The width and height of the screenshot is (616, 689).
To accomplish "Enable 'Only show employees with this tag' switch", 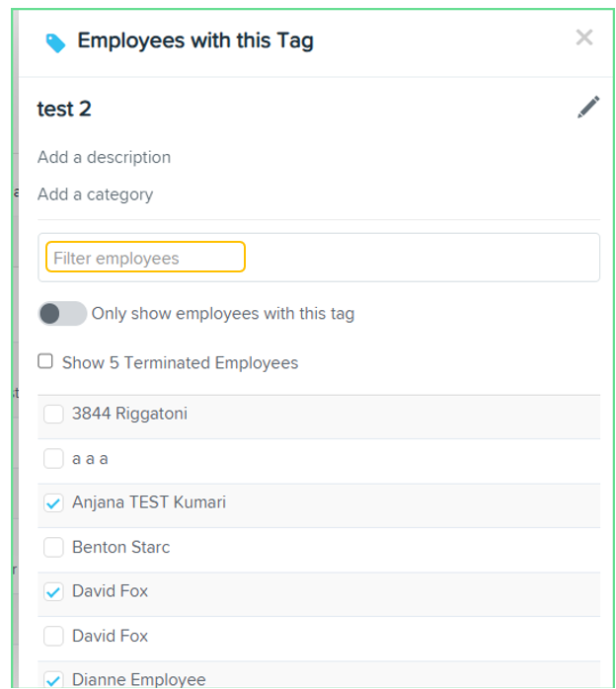I will 62,313.
